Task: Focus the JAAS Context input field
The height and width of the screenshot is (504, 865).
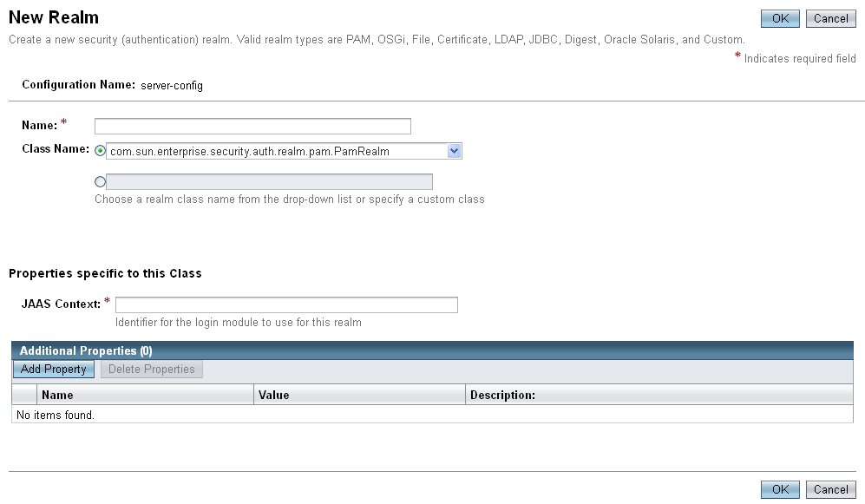Action: (x=286, y=304)
